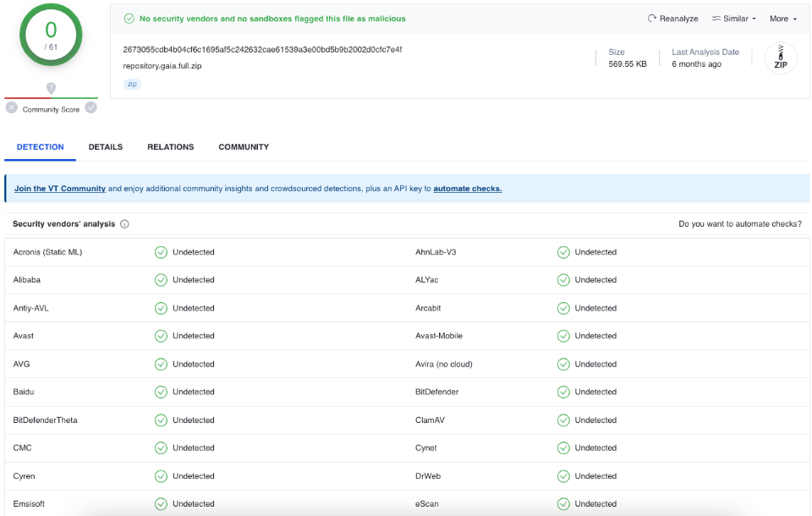Click the Acronis (Static ML) undetected check icon

tap(161, 252)
